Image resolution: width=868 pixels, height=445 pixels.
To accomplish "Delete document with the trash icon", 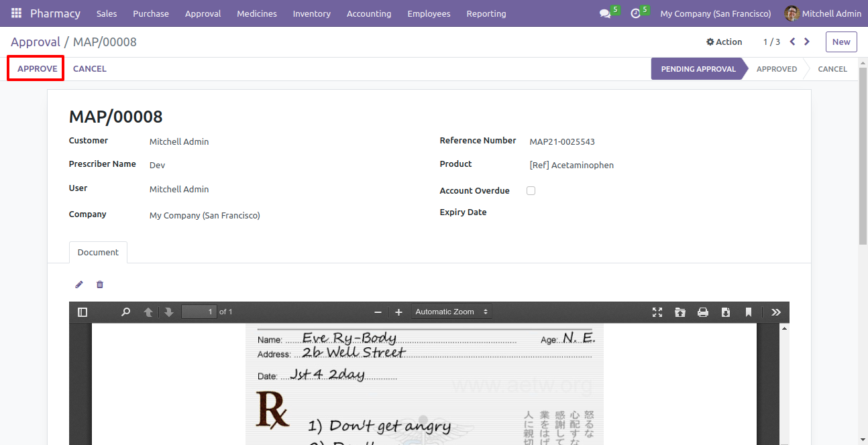I will tap(100, 285).
